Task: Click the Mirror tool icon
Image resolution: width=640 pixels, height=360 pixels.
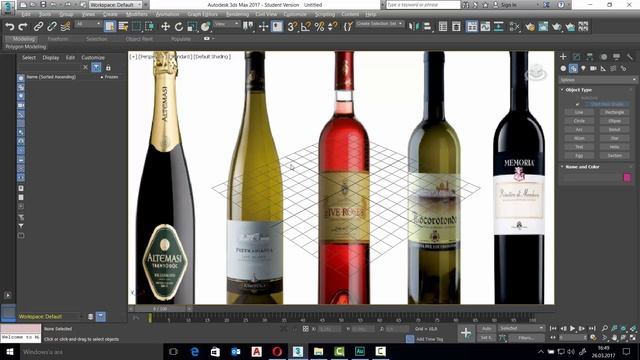Action: coord(413,27)
